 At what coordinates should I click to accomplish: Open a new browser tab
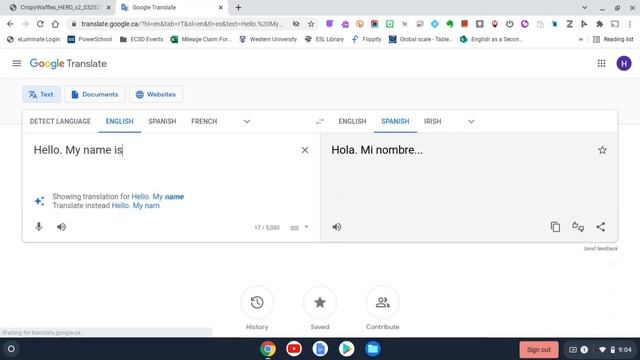[x=238, y=7]
